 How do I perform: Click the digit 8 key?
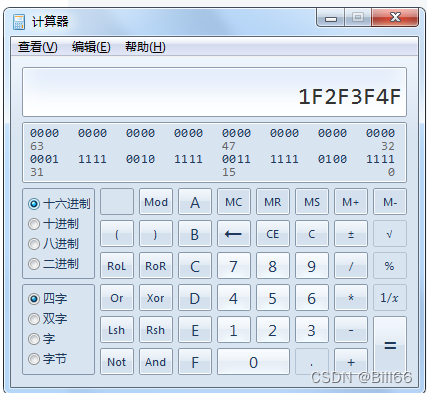point(273,266)
